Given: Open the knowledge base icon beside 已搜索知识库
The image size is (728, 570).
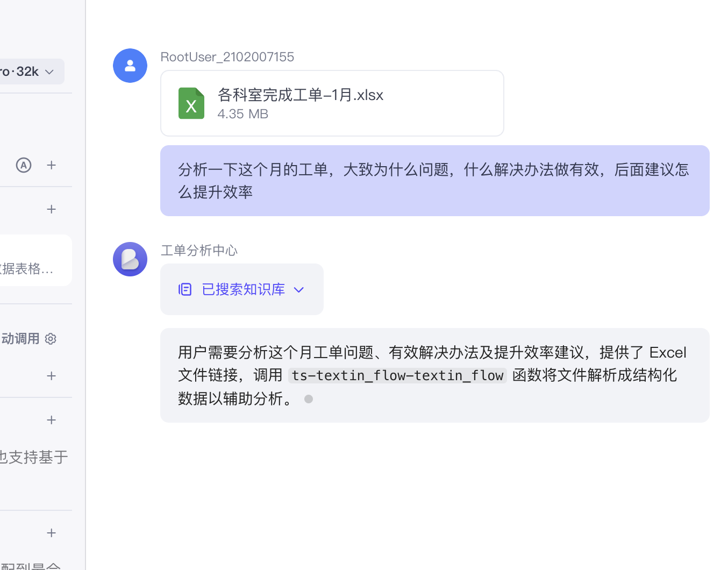Looking at the screenshot, I should click(185, 289).
